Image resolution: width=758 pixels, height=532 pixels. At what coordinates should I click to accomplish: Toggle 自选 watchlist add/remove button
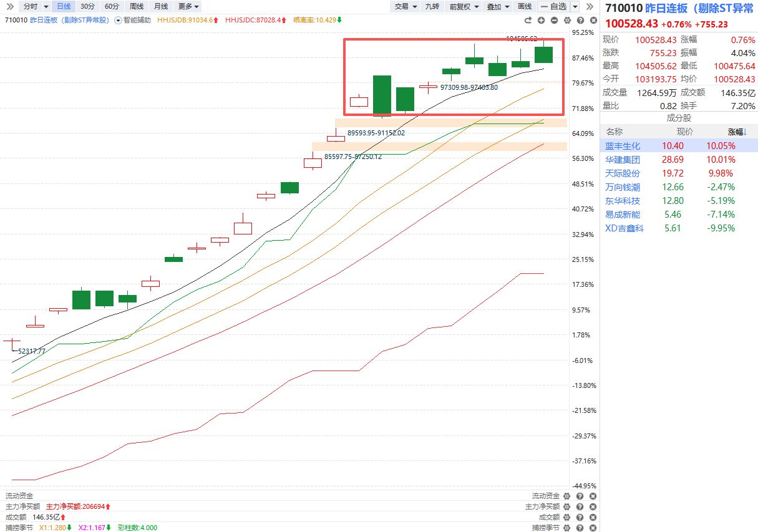(x=553, y=6)
